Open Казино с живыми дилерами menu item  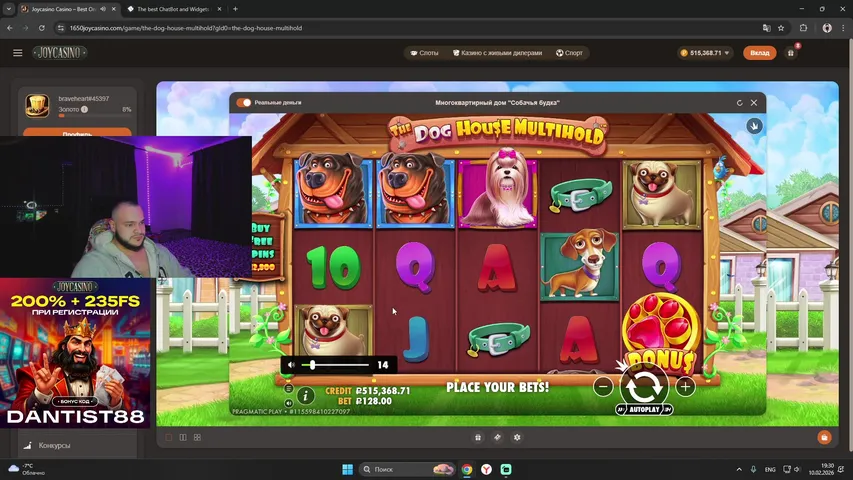[497, 53]
